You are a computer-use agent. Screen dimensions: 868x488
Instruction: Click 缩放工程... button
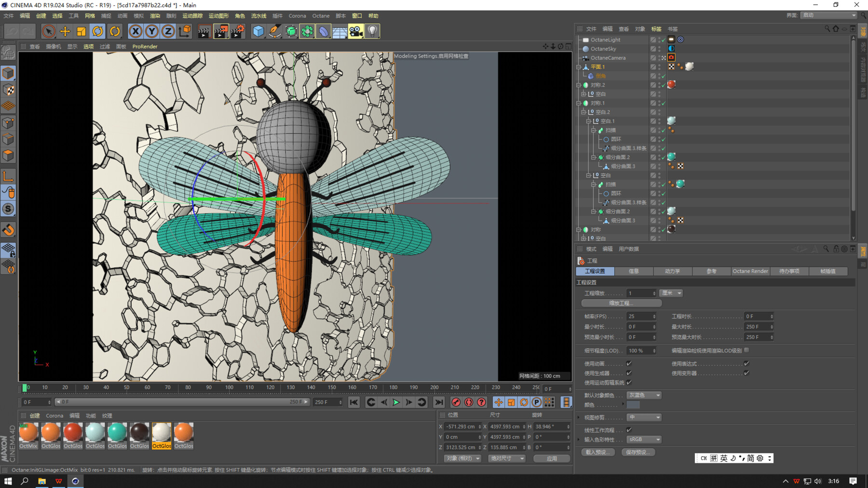click(621, 303)
